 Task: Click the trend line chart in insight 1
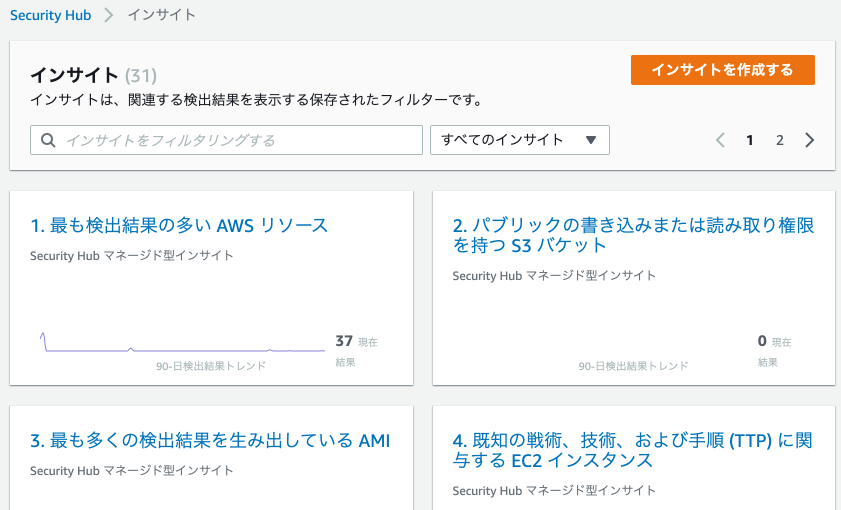182,342
